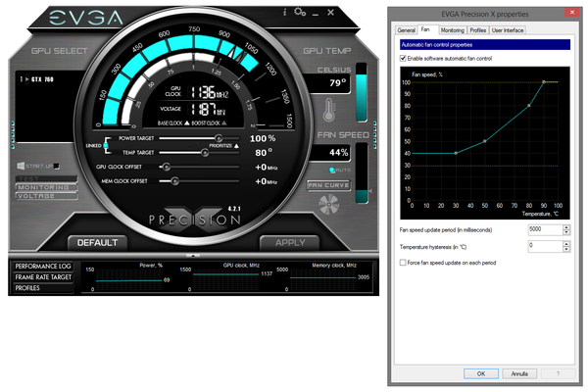Image resolution: width=588 pixels, height=392 pixels.
Task: Click the fan speed update period field
Action: point(545,229)
